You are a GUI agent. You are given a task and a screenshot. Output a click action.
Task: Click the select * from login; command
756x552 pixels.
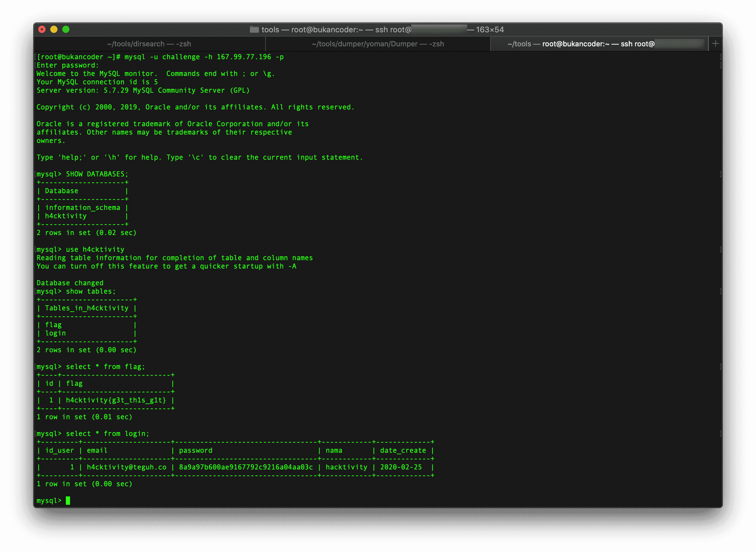[107, 434]
